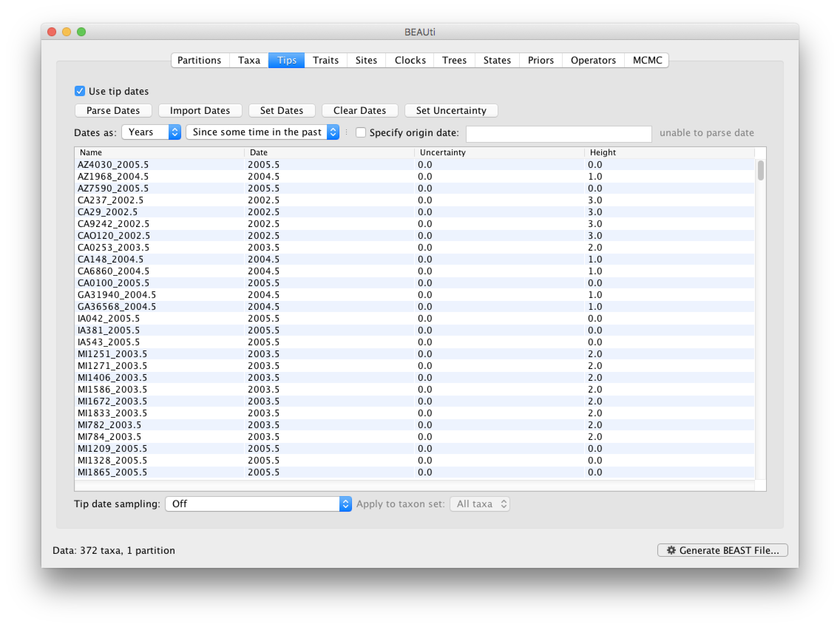Select taxon MI782_2003.5
Screen dimensions: 840x627
point(109,425)
